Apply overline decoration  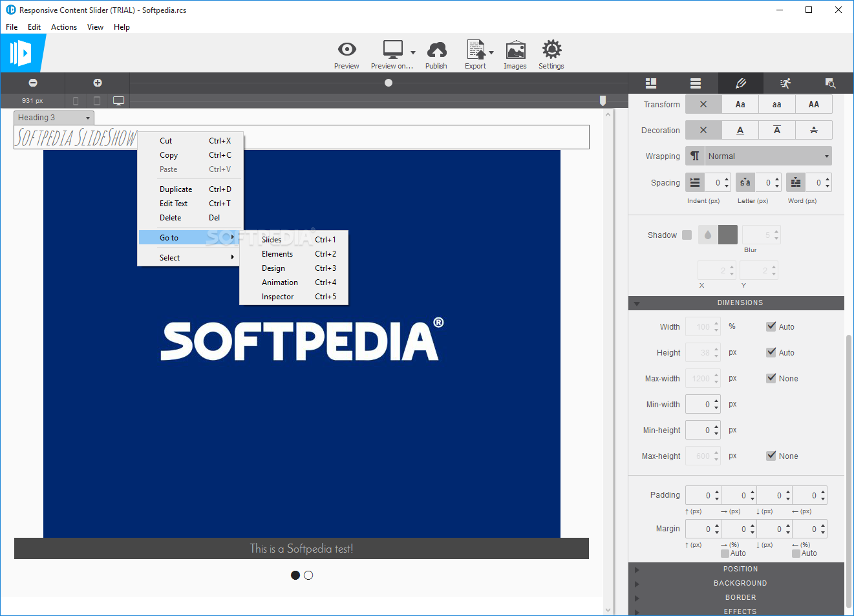click(777, 130)
